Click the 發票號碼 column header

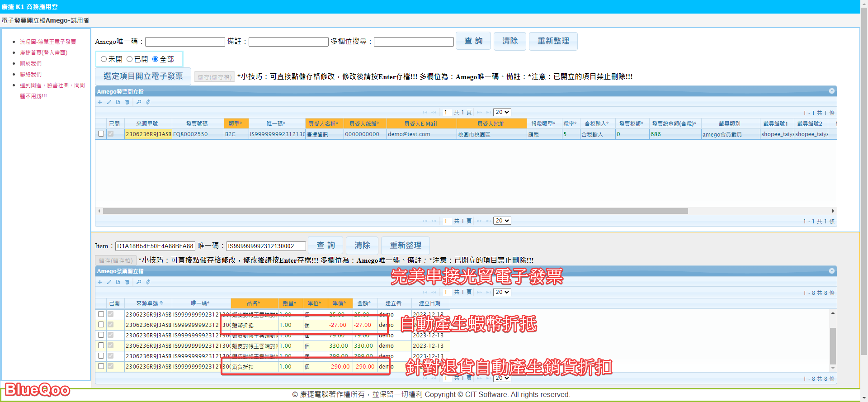[197, 123]
